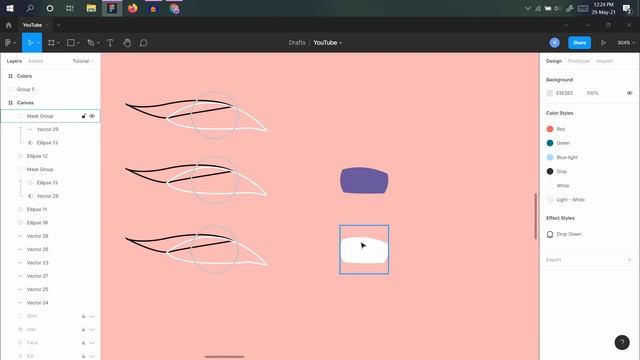The width and height of the screenshot is (640, 360).
Task: Select the Pen tool
Action: (x=91, y=42)
